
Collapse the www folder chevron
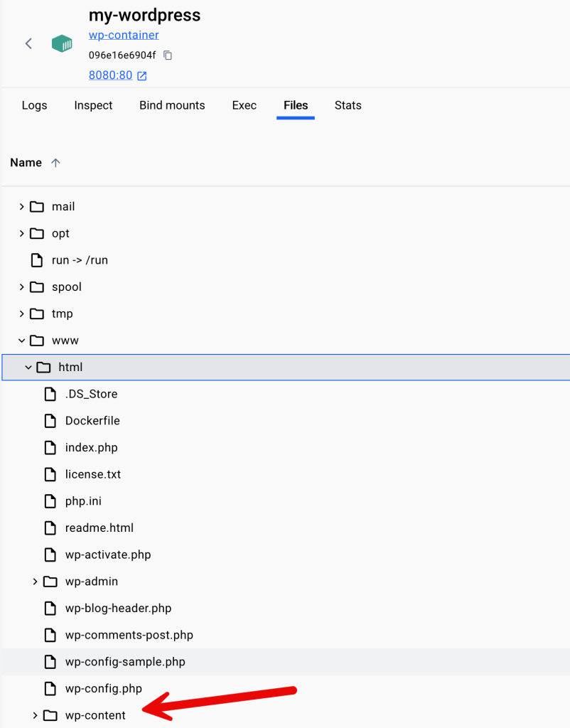click(x=21, y=341)
